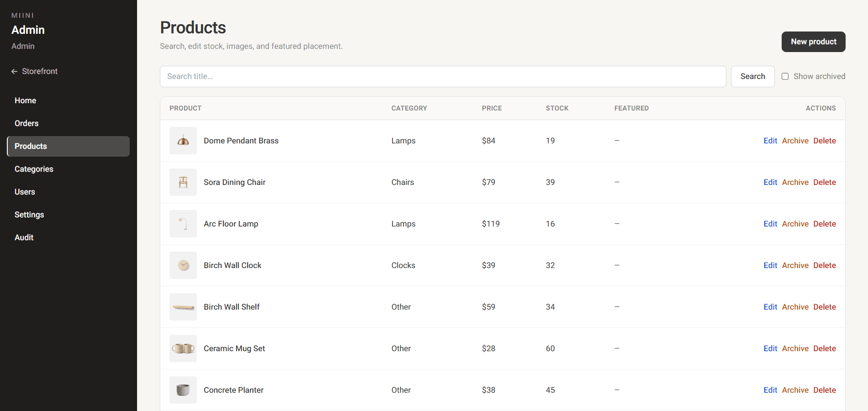Open the Categories section
The image size is (868, 411).
coord(69,169)
